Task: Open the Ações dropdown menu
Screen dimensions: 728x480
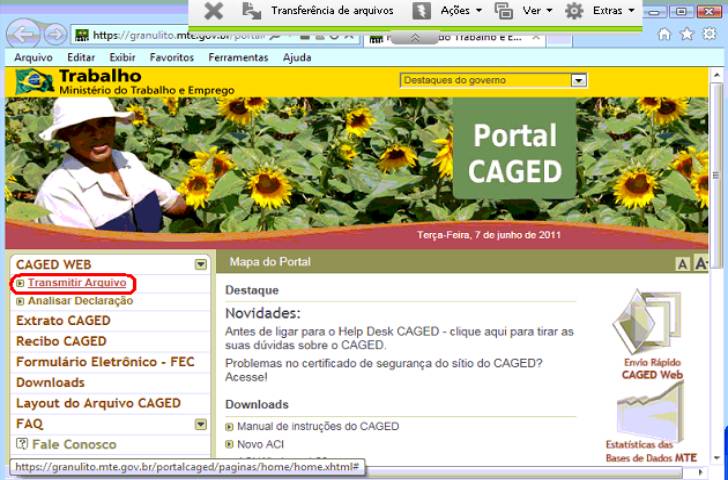Action: point(461,11)
